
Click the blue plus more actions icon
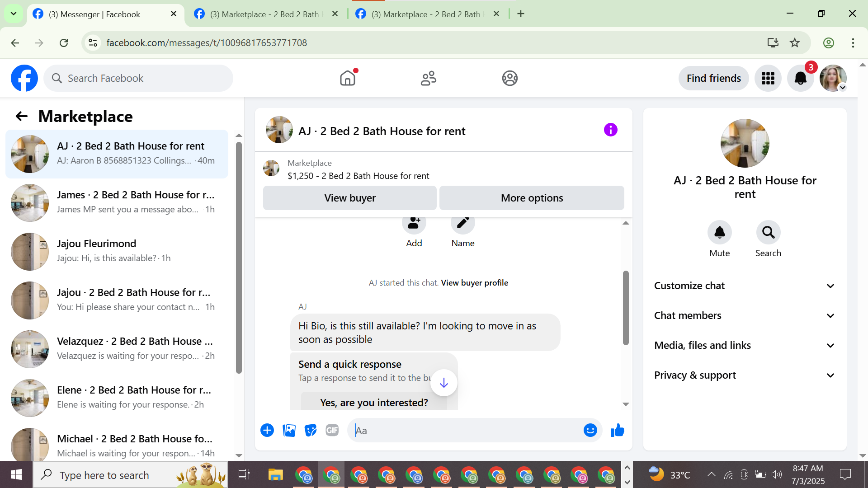(x=267, y=431)
